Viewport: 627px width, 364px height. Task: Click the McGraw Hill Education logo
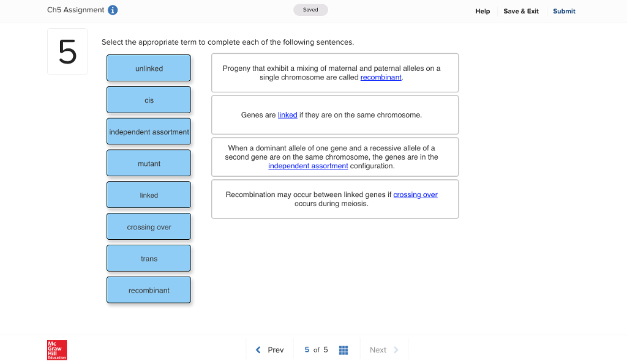pyautogui.click(x=56, y=349)
